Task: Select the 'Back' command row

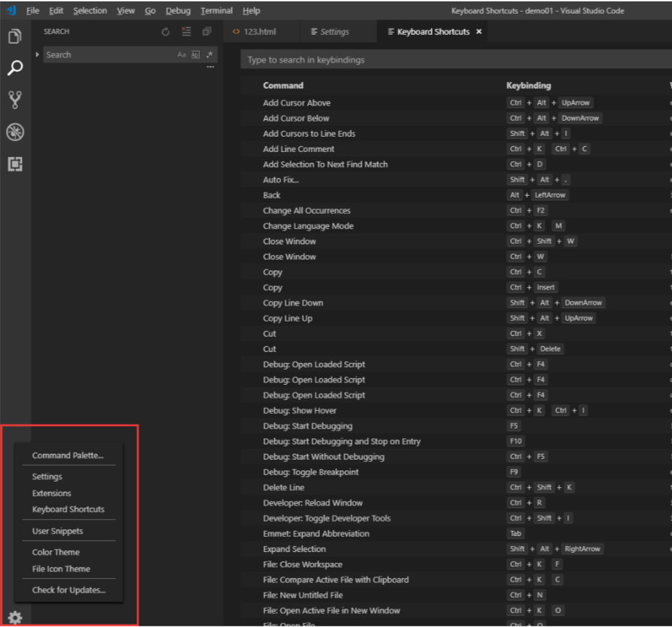Action: (456, 196)
